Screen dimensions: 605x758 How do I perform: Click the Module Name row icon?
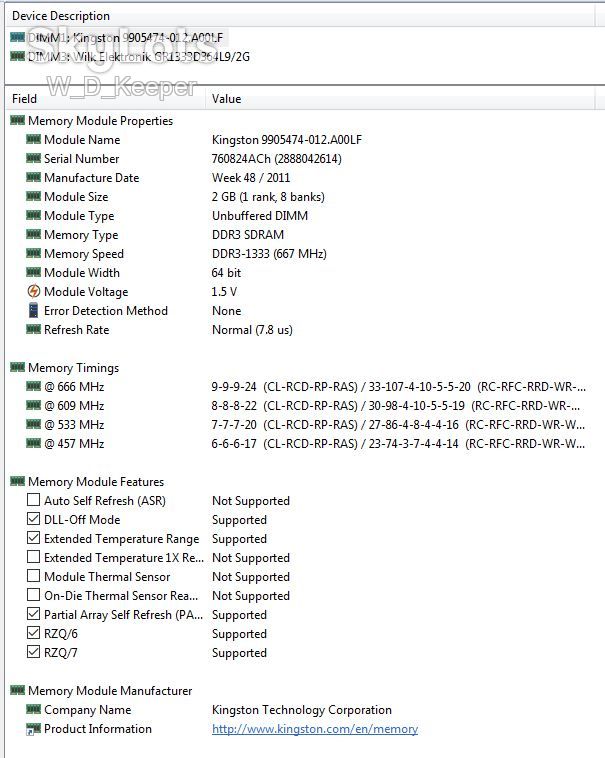[33, 139]
